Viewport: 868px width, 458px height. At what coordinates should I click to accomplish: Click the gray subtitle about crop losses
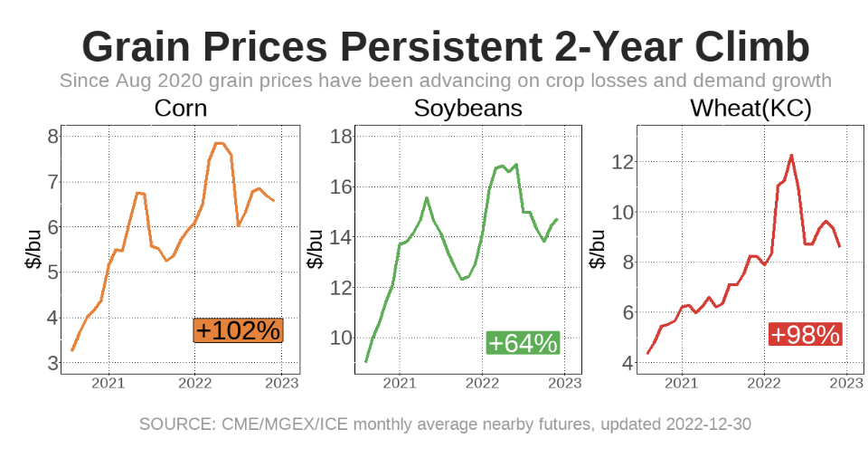point(446,81)
